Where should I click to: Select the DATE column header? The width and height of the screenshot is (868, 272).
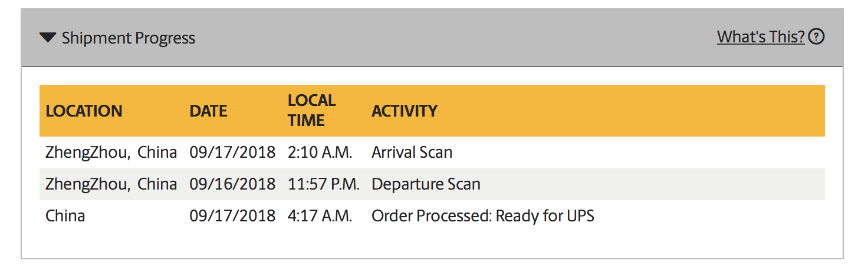208,111
